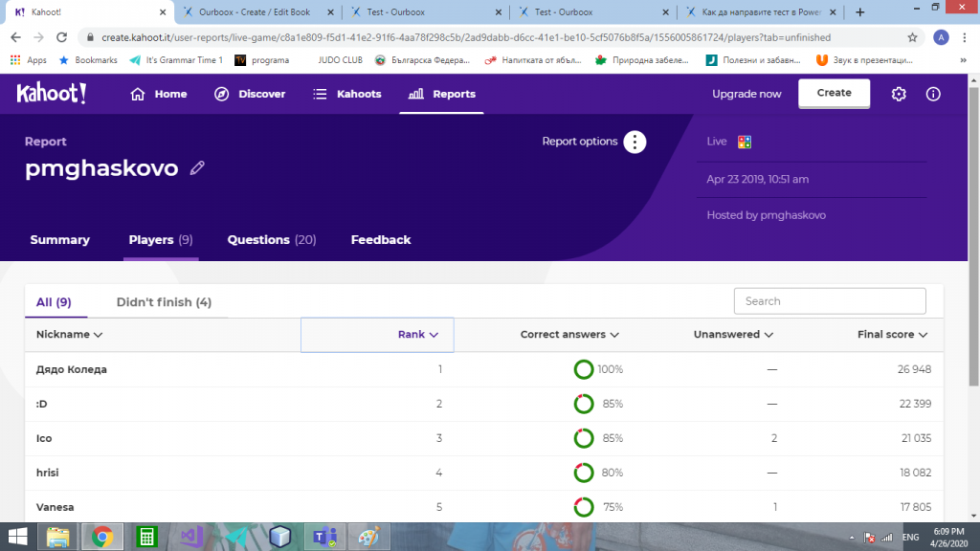Open the taskbar clock and date
980x551 pixels.
point(948,538)
